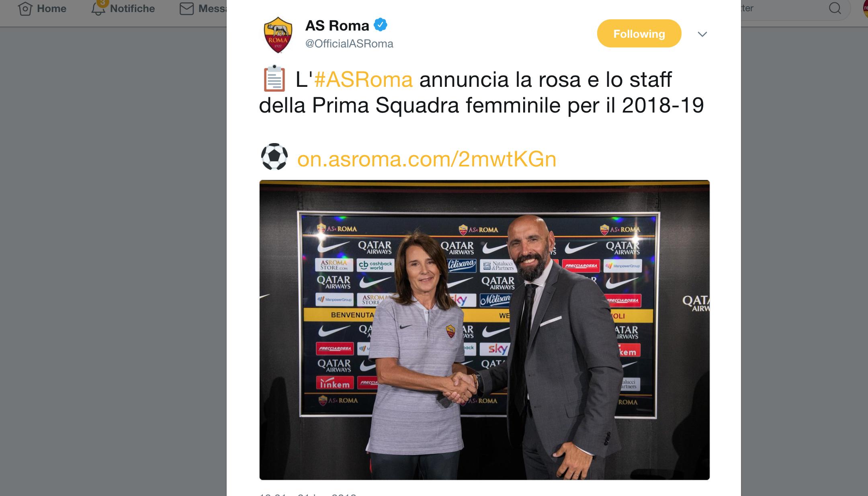Screen dimensions: 868x496
Task: Toggle the yellow Following button
Action: click(639, 33)
